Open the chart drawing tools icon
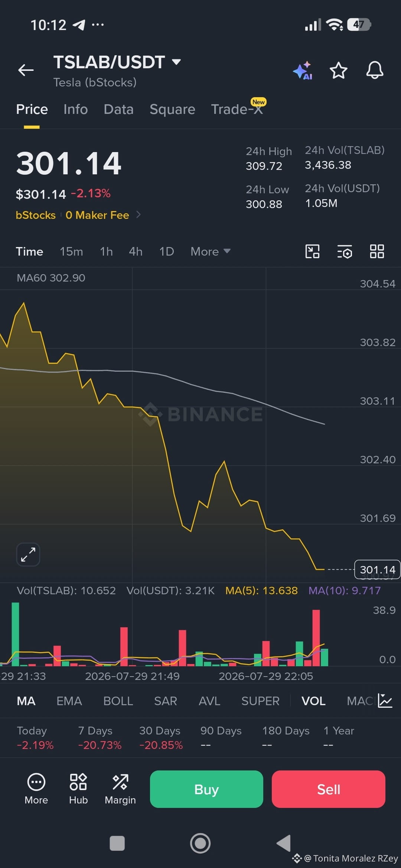 click(312, 251)
